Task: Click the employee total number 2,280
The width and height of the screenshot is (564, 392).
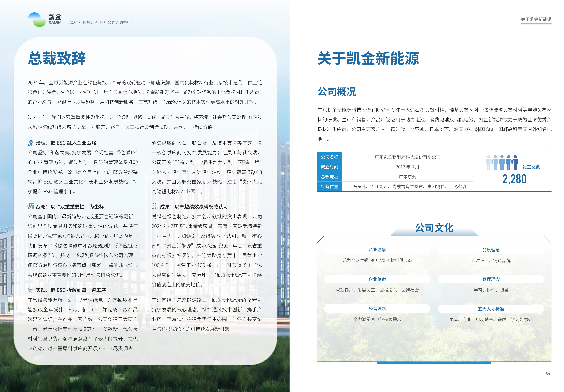Action: 514,179
